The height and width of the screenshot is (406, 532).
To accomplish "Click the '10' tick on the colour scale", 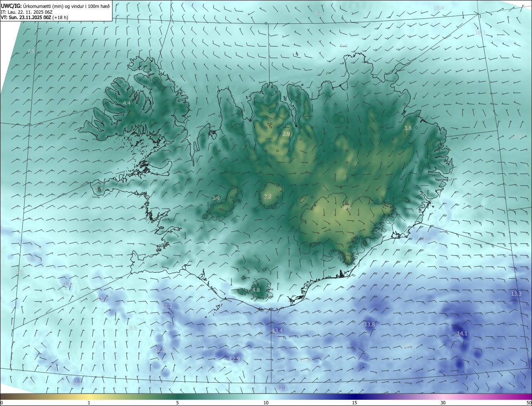I will [266, 403].
